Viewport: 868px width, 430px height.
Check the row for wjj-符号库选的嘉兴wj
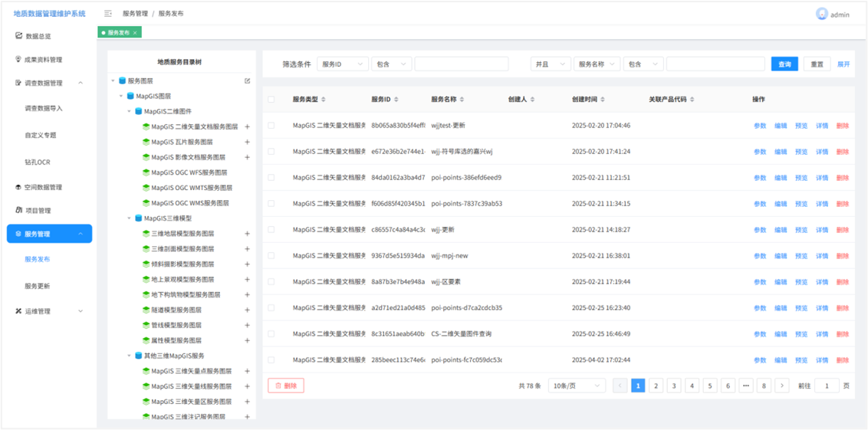(x=271, y=152)
